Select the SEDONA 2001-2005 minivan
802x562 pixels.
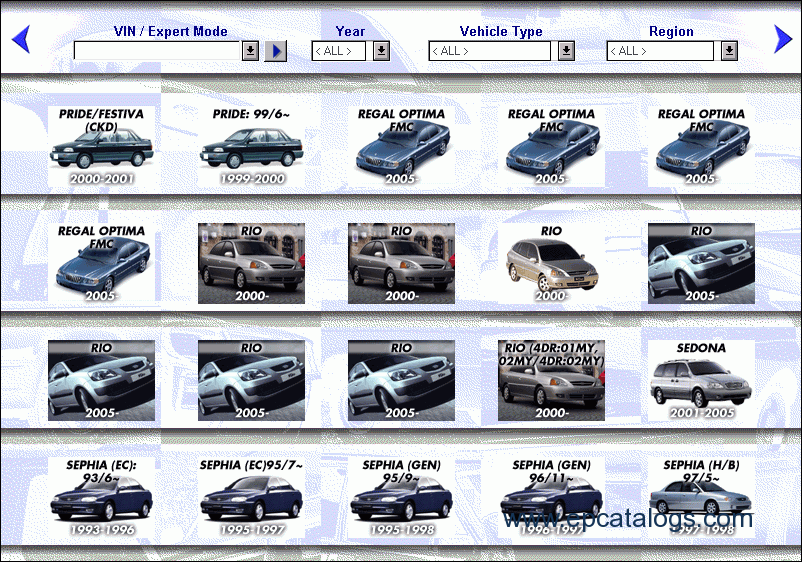(701, 380)
